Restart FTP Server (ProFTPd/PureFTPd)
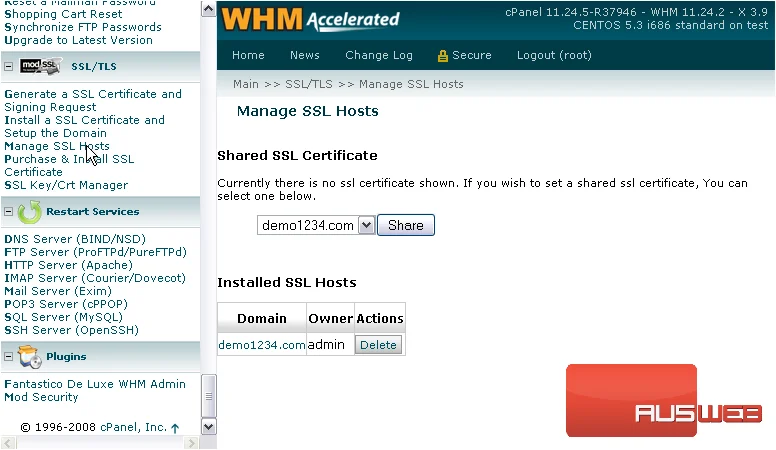 tap(96, 252)
